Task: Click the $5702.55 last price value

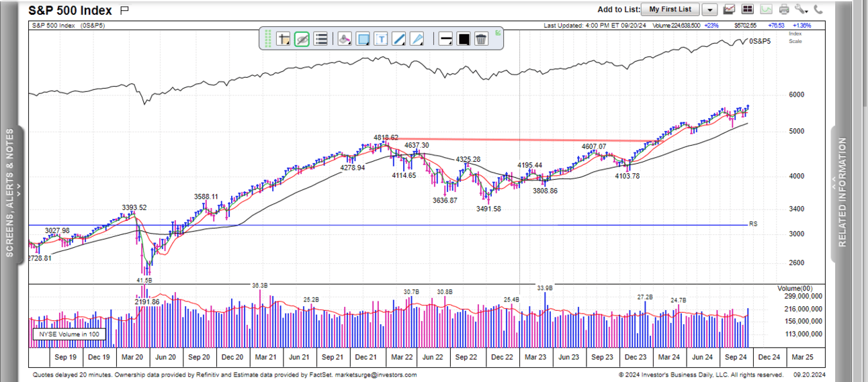Action: coord(745,25)
